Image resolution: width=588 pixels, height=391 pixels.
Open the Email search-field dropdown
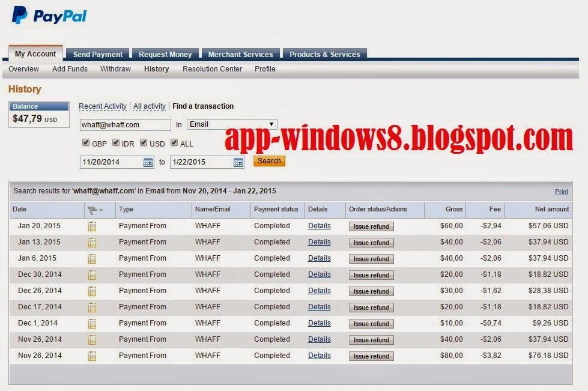[x=232, y=124]
